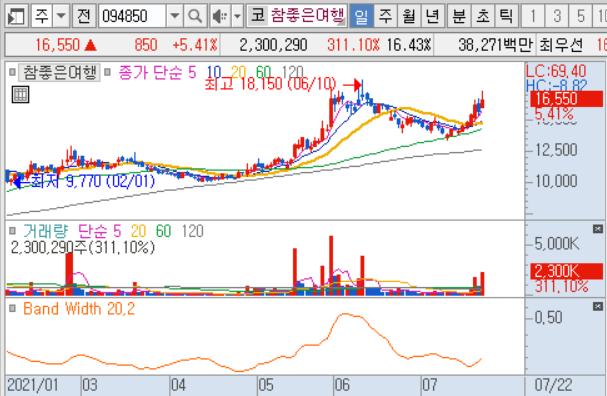Click the speaker sound icon

point(221,16)
